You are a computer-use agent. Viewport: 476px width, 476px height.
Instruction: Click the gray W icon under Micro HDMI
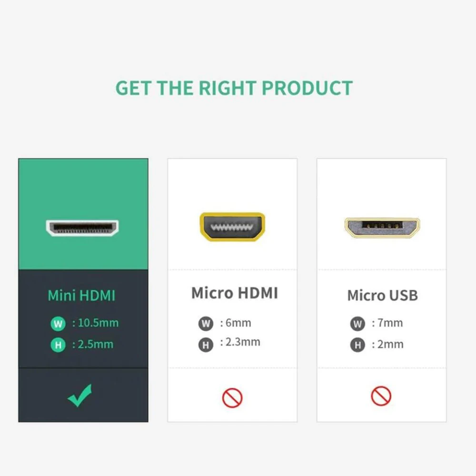206,324
